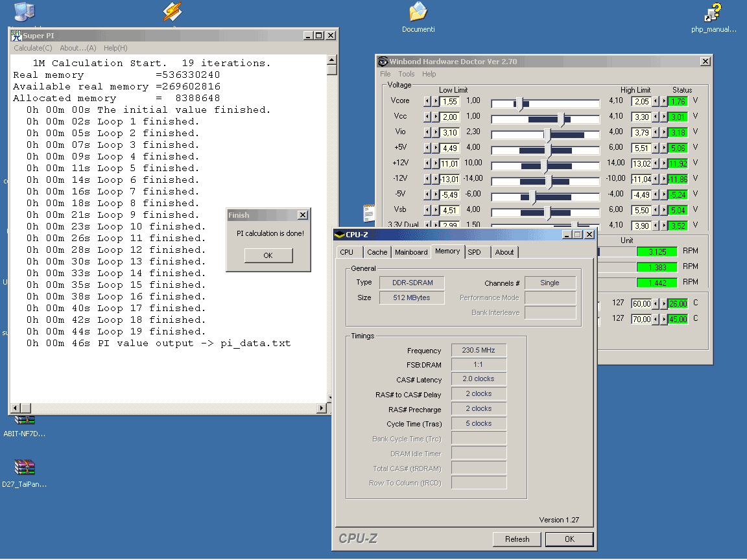This screenshot has height=560, width=747.
Task: Click the 3.125 RPM fan reading
Action: [x=657, y=252]
